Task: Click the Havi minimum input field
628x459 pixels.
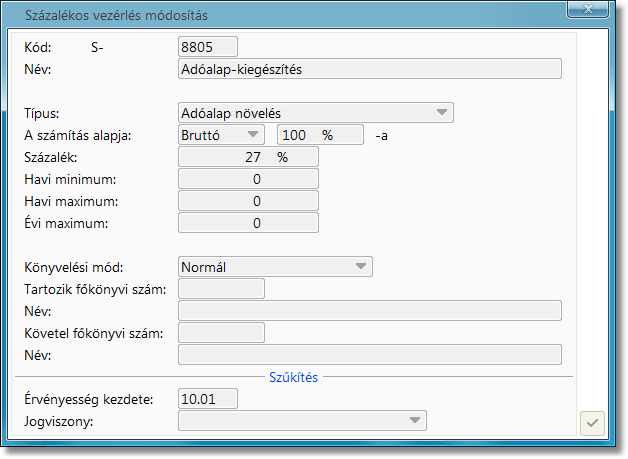Action: 248,179
